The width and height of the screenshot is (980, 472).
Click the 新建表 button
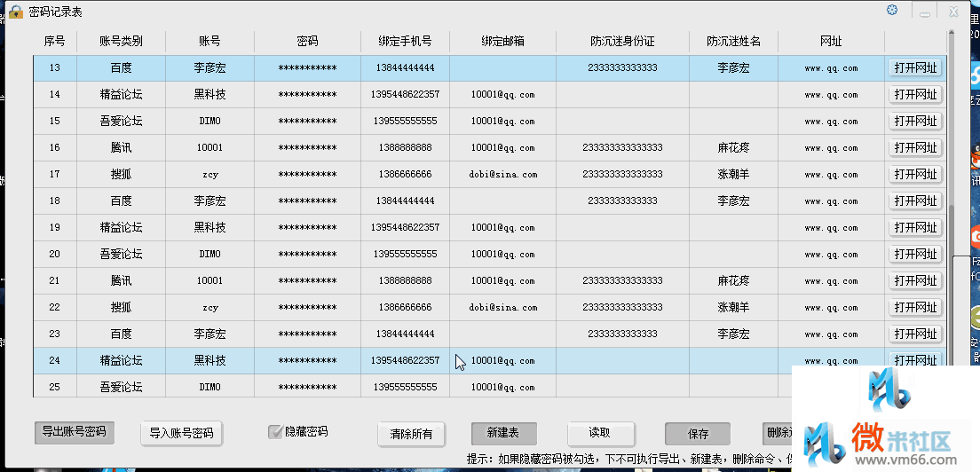point(503,433)
